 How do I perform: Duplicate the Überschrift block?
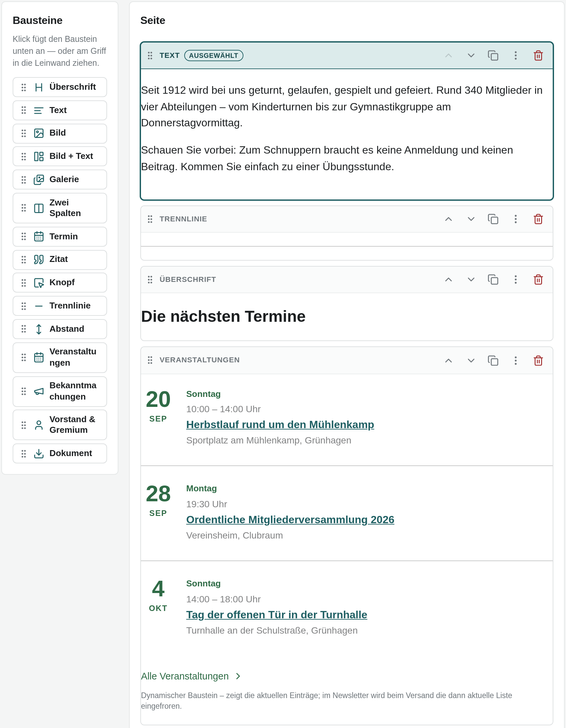(x=493, y=280)
